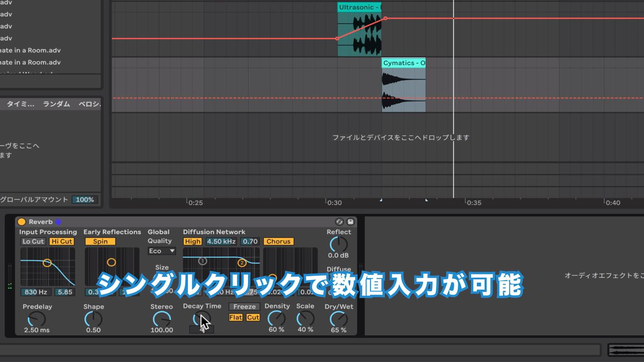Image resolution: width=644 pixels, height=362 pixels.
Task: Click the 4.50 kHz diffusion frequency field
Action: (221, 241)
